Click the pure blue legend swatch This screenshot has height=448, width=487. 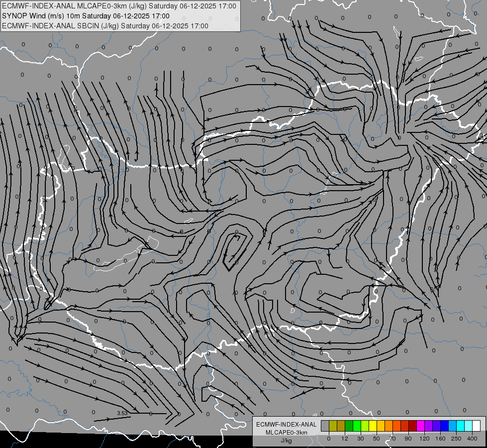445,426
